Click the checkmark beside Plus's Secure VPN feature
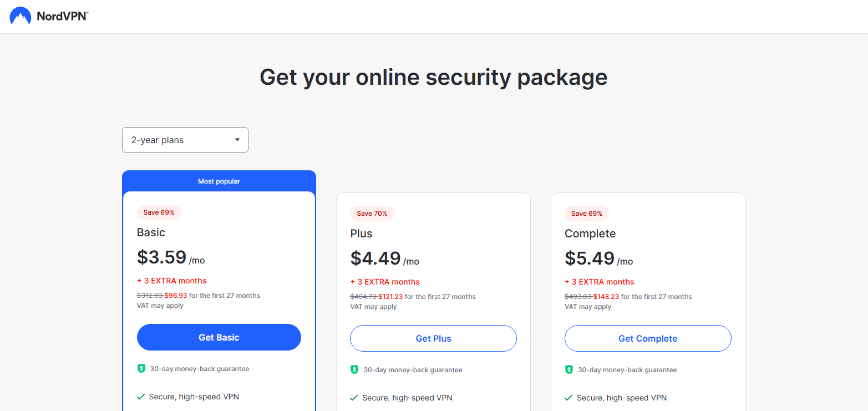Image resolution: width=868 pixels, height=411 pixels. coord(354,398)
